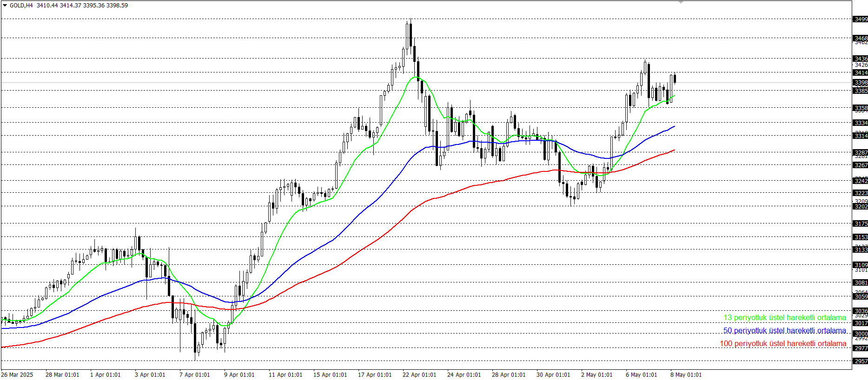The width and height of the screenshot is (868, 380).
Task: Click the 3017 price level label
Action: tap(861, 323)
